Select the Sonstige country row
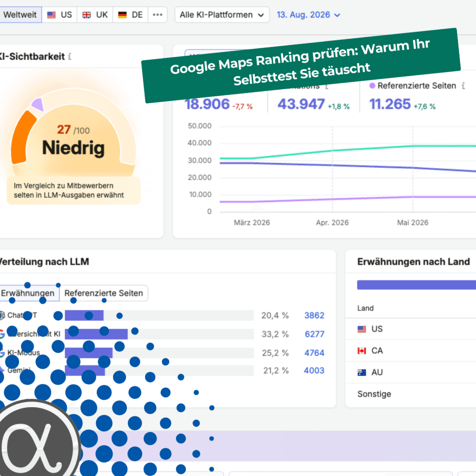The image size is (476, 476). pos(411,394)
